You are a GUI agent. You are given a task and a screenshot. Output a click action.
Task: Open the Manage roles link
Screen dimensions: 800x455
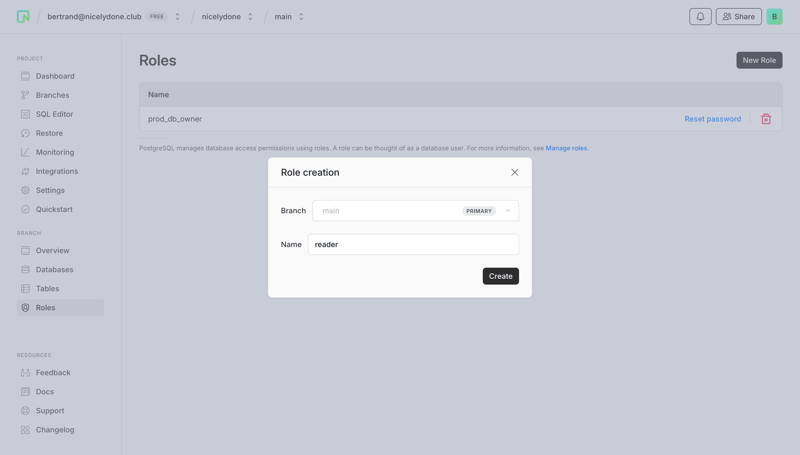[x=567, y=148]
